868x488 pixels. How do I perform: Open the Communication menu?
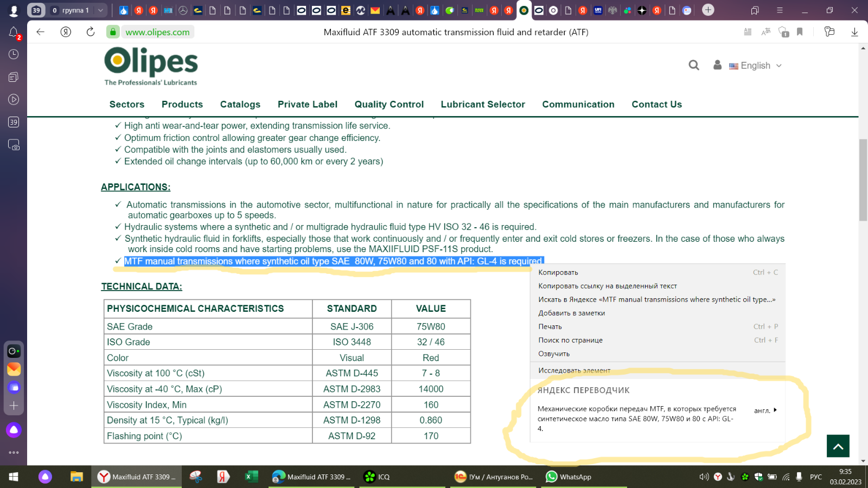pyautogui.click(x=578, y=105)
